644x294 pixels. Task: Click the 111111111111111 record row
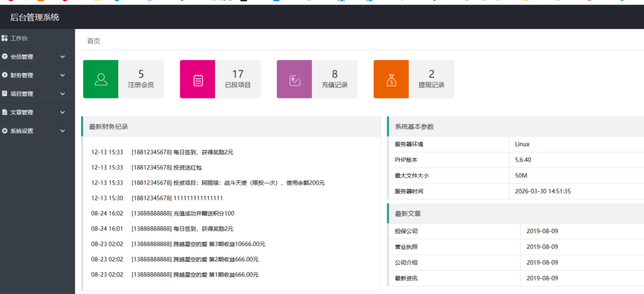pos(157,198)
